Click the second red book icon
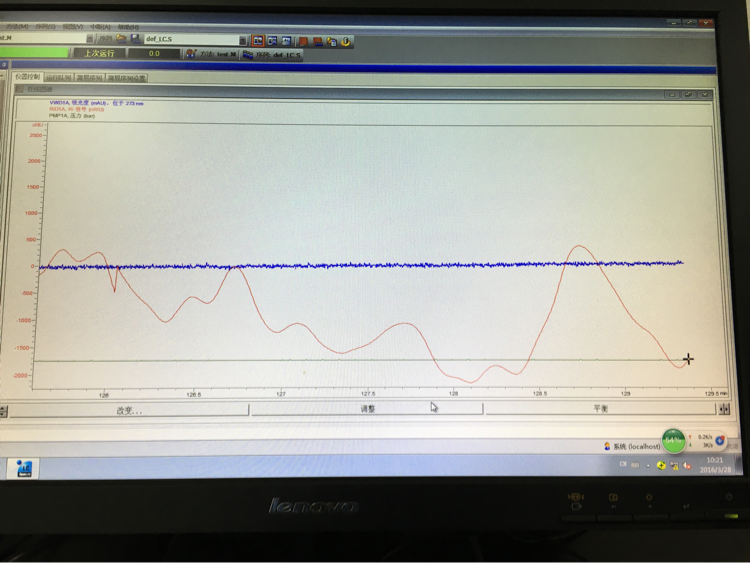The height and width of the screenshot is (563, 750). (x=318, y=42)
